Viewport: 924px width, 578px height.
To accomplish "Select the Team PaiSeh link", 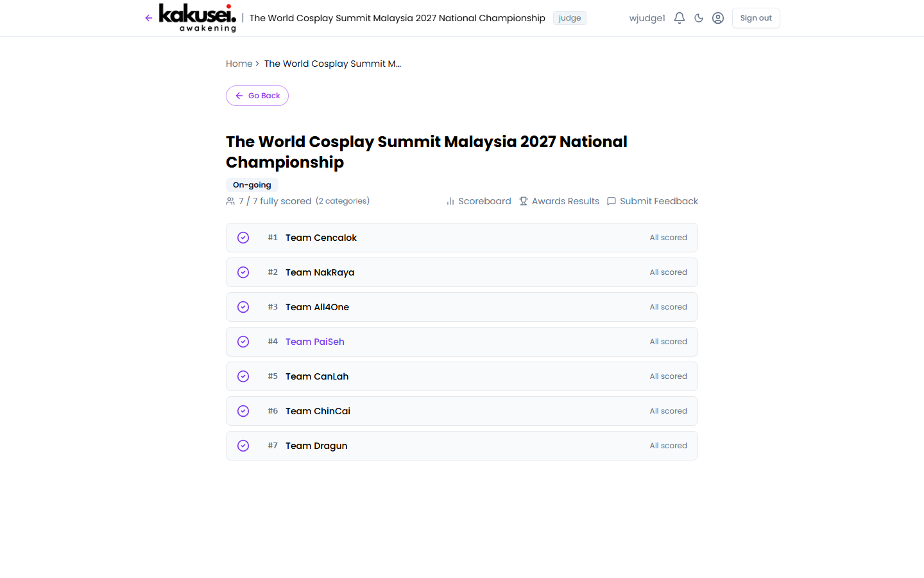I will tap(315, 342).
